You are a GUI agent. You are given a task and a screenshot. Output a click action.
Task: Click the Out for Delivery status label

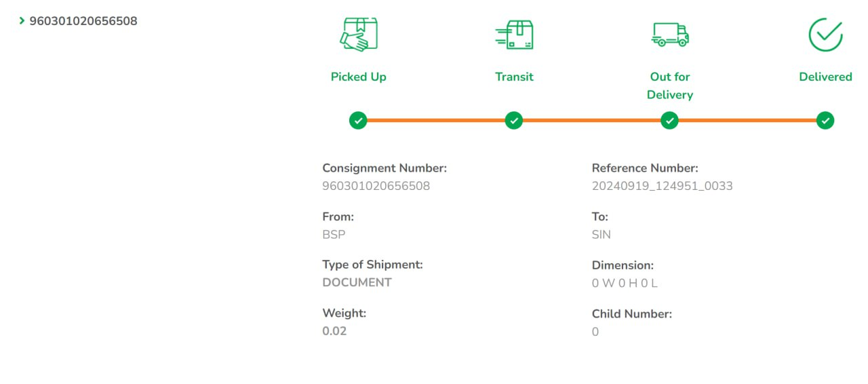669,85
